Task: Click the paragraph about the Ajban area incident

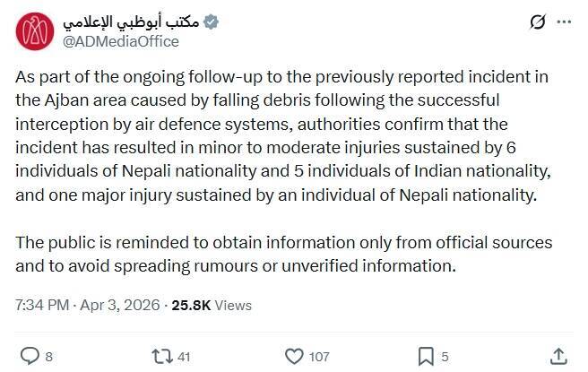Action: point(287,147)
